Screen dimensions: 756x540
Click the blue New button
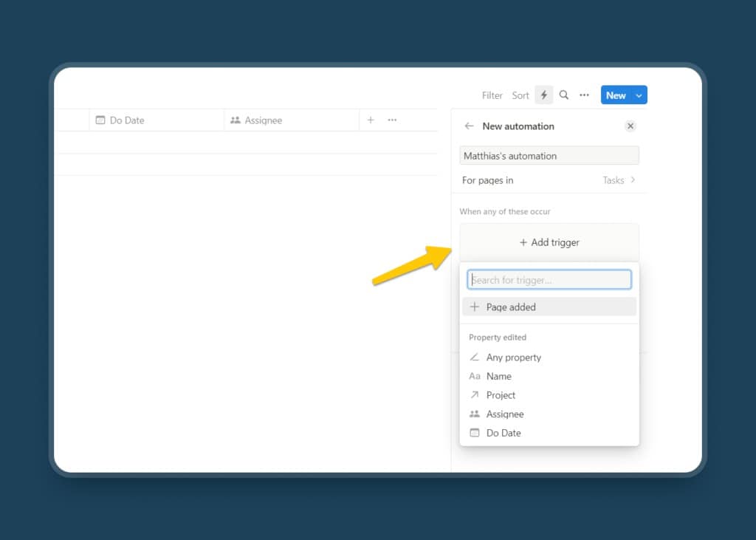point(615,95)
